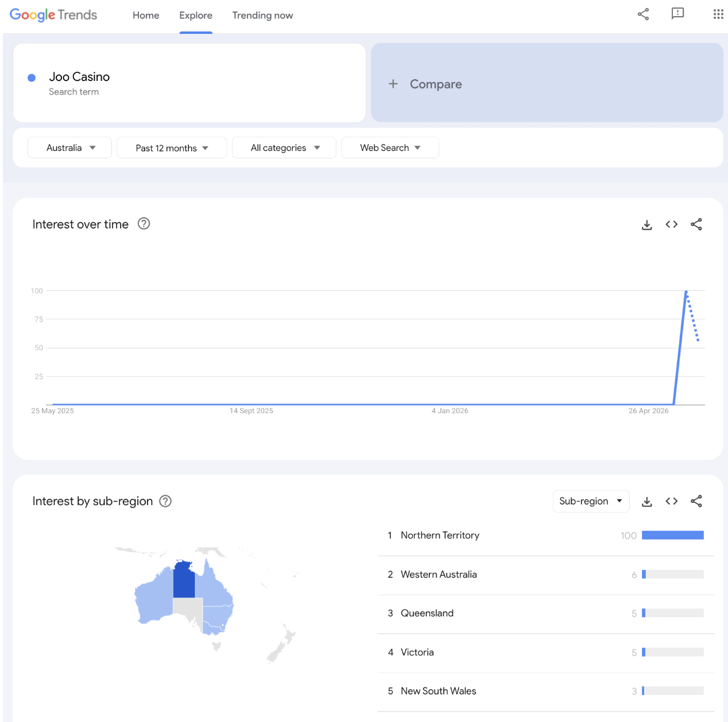Screen dimensions: 728x722
Task: Share the Interest over time chart
Action: click(x=696, y=224)
